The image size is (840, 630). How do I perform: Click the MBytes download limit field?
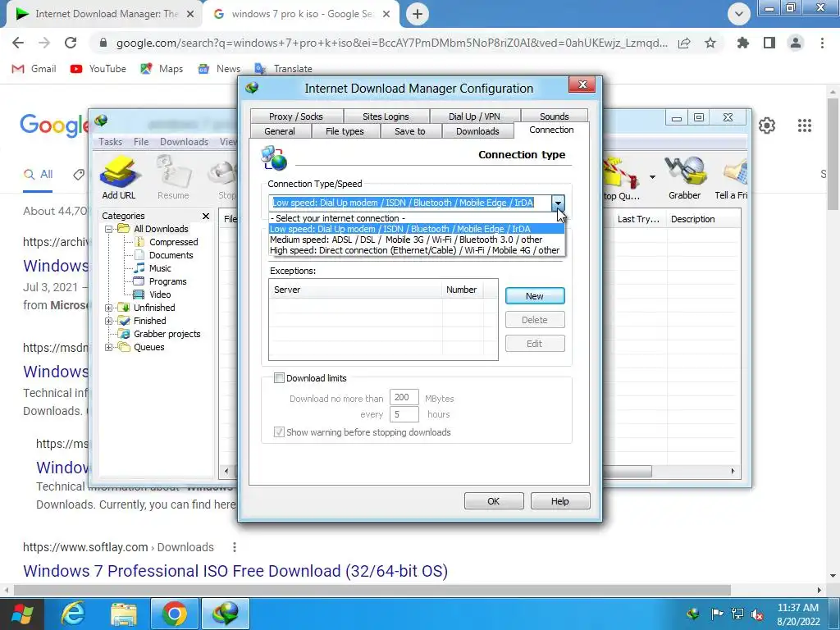click(x=404, y=398)
